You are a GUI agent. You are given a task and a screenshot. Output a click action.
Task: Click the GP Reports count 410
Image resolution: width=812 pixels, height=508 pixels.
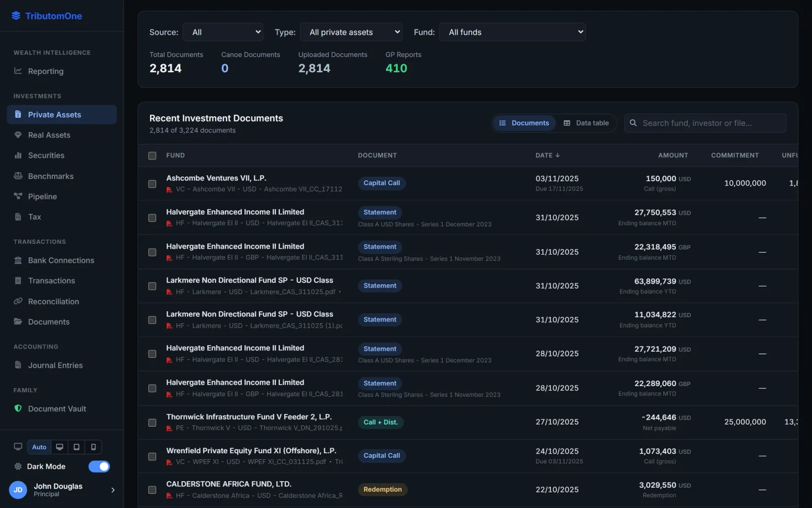[396, 68]
